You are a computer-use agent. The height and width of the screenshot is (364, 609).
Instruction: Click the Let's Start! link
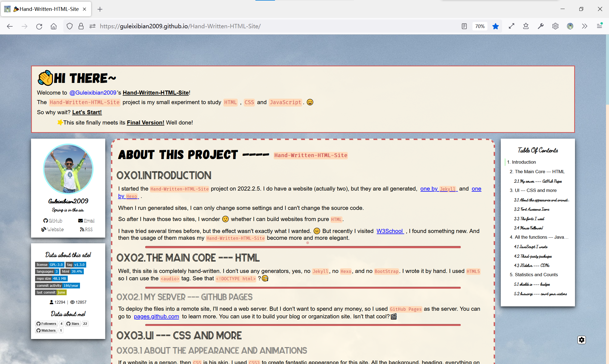[x=87, y=112]
